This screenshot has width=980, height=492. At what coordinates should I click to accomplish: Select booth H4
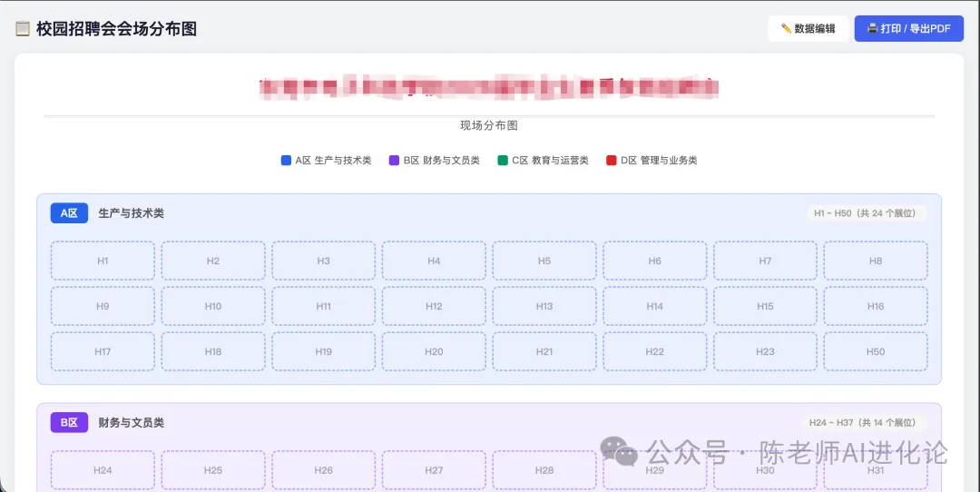coord(434,261)
